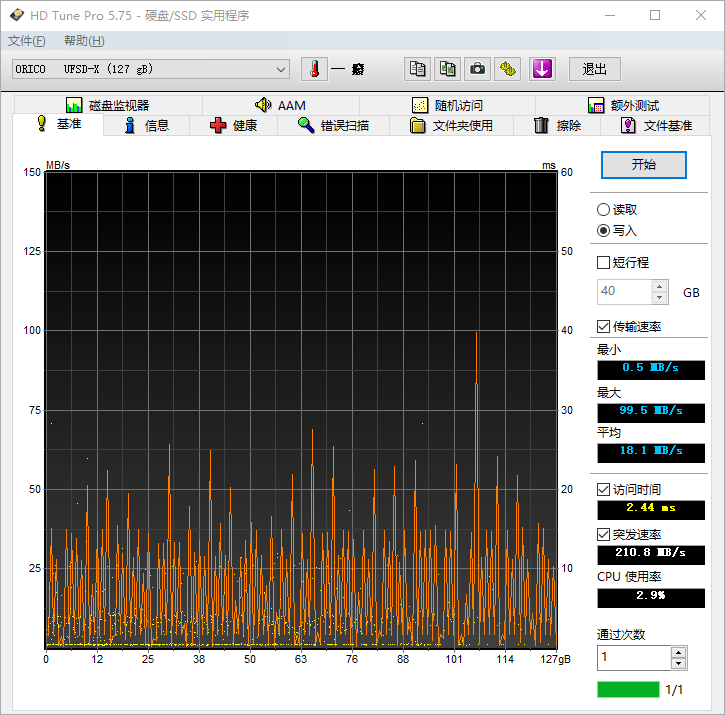Select the 基准 tab
Viewport: 725px width, 715px height.
(x=58, y=124)
